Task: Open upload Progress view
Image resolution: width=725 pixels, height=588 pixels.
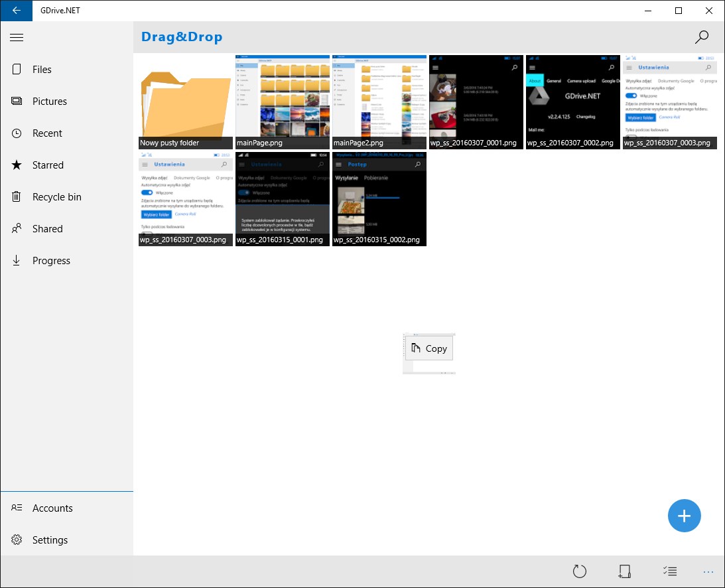Action: tap(51, 260)
